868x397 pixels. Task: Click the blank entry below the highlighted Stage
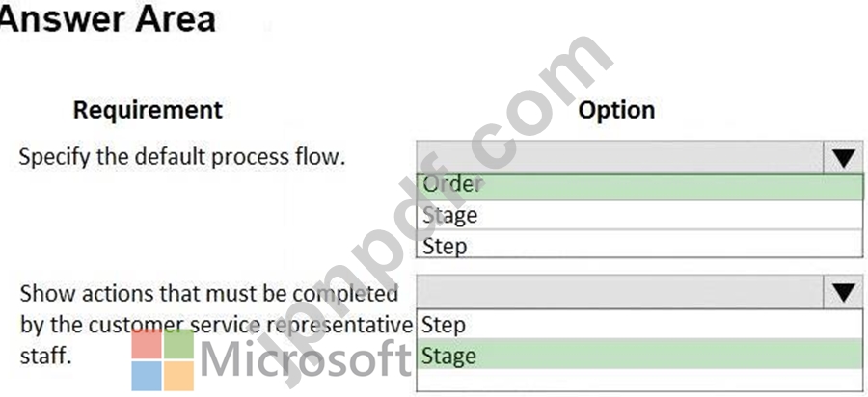click(x=639, y=381)
